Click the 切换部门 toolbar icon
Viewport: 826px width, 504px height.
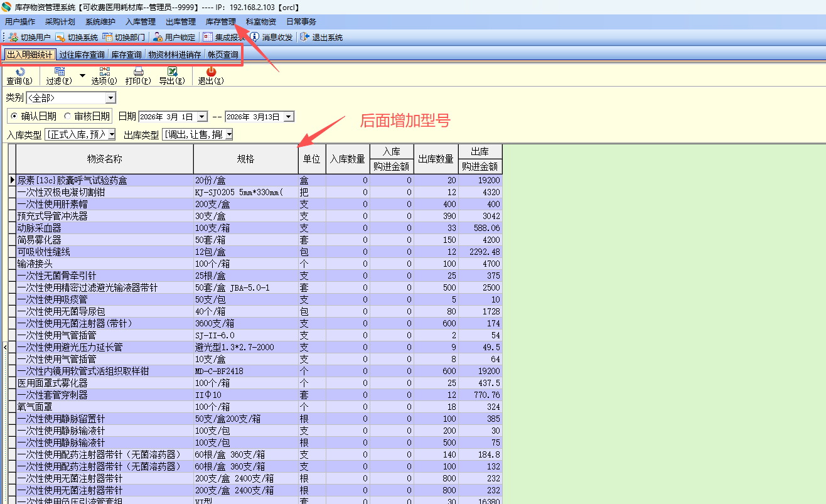[107, 37]
